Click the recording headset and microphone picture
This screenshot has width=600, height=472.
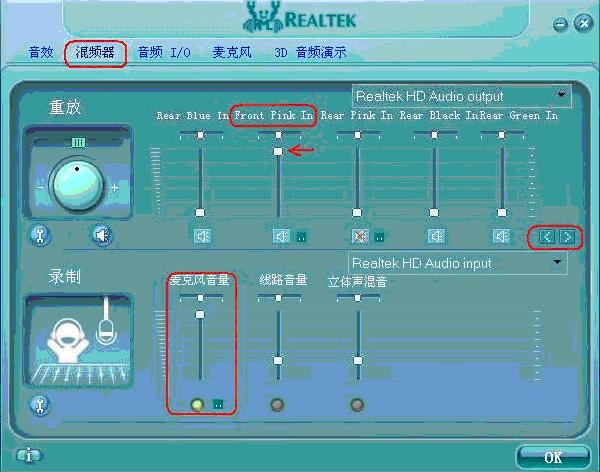coord(78,341)
